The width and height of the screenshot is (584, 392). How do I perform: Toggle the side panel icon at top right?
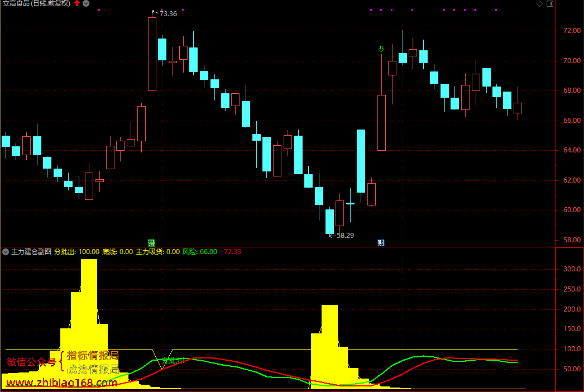550,3
